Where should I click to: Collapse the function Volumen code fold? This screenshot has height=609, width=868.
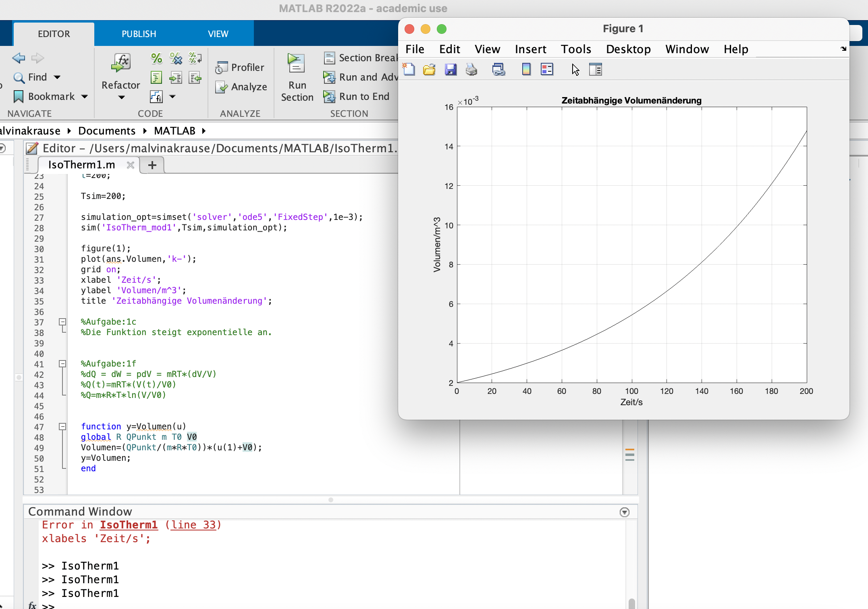click(x=62, y=426)
